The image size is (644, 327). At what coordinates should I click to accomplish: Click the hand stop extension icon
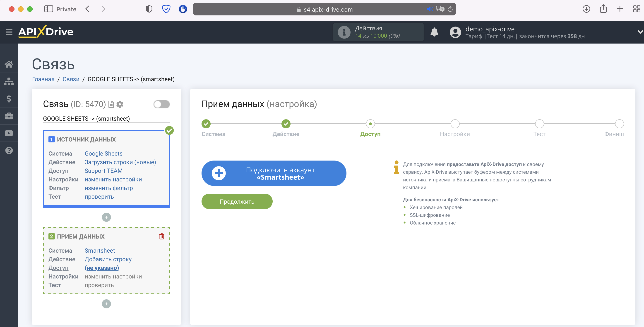tap(183, 9)
